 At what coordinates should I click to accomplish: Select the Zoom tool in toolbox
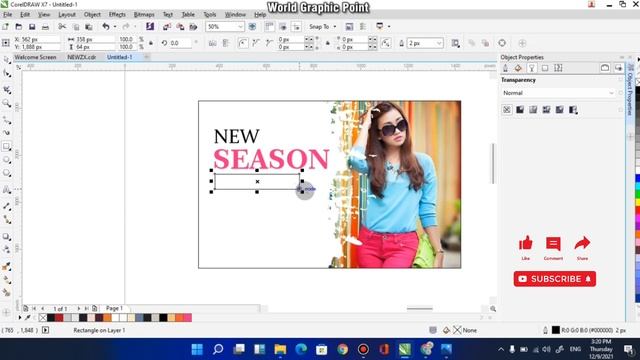tap(7, 103)
